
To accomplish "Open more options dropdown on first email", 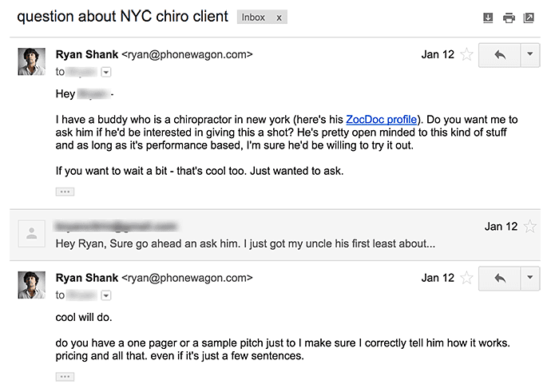I will (x=530, y=55).
